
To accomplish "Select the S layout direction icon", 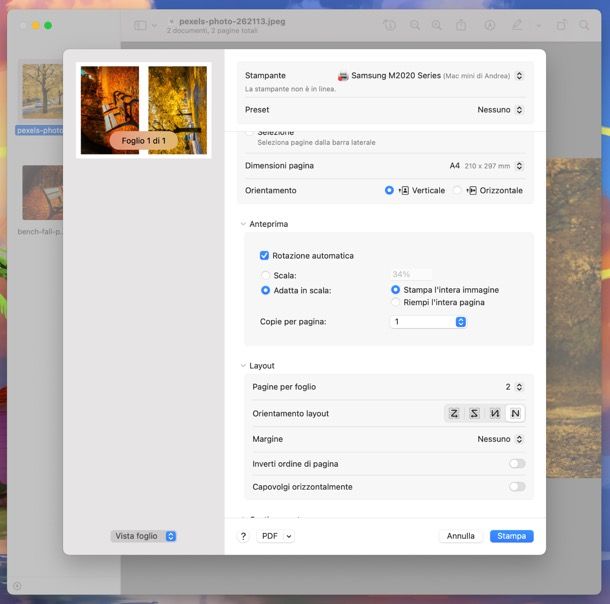I will click(474, 413).
